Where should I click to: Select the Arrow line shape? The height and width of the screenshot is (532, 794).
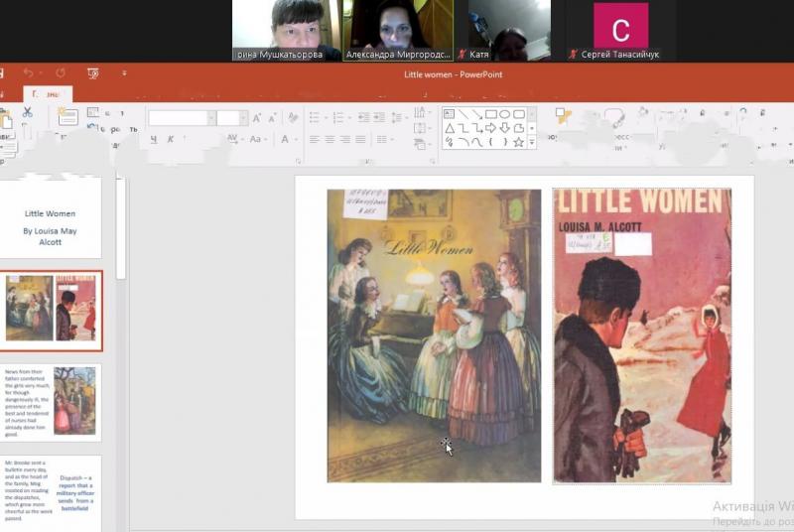tap(477, 114)
